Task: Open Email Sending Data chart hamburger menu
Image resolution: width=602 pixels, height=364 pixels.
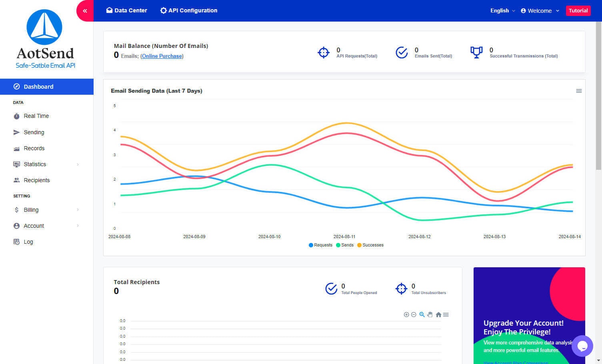Action: click(579, 91)
